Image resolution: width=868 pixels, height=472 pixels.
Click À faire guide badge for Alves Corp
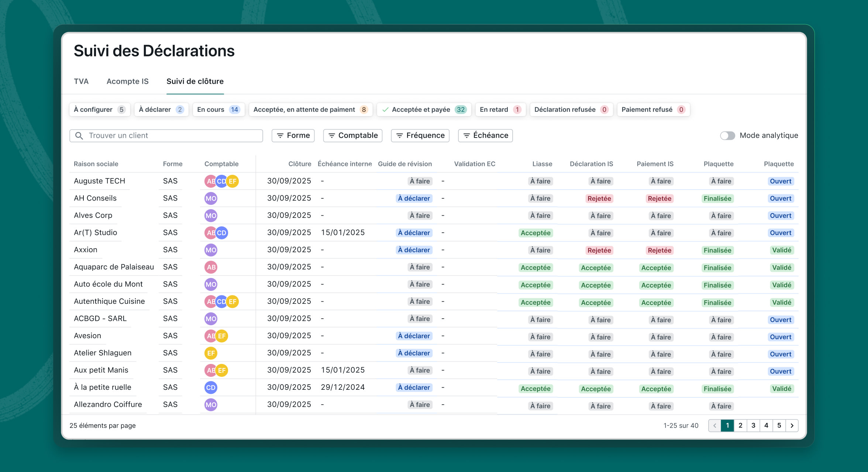(420, 216)
